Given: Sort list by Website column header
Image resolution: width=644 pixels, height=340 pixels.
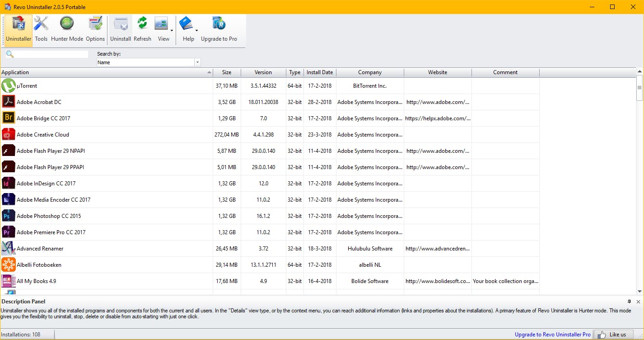Looking at the screenshot, I should click(438, 72).
